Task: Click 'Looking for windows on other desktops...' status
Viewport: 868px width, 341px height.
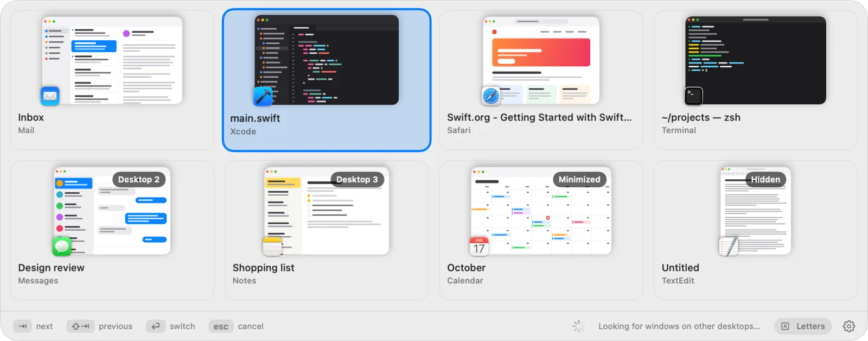Action: 679,326
